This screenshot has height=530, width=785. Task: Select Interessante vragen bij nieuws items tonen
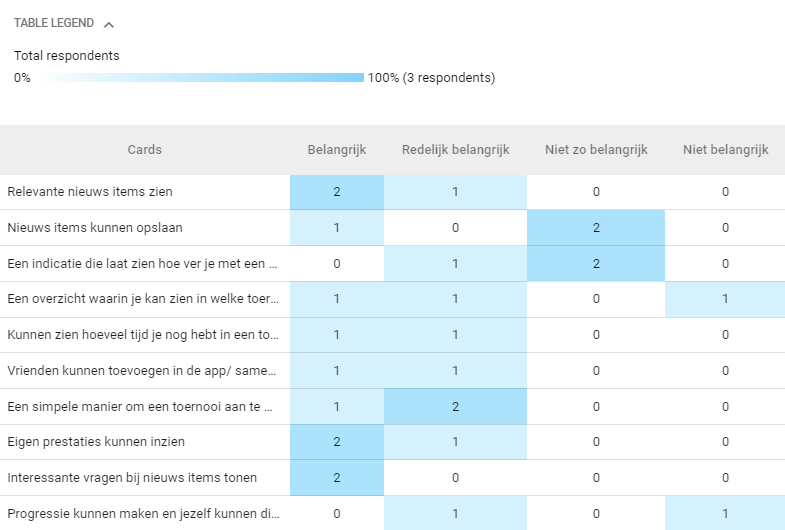(x=130, y=478)
